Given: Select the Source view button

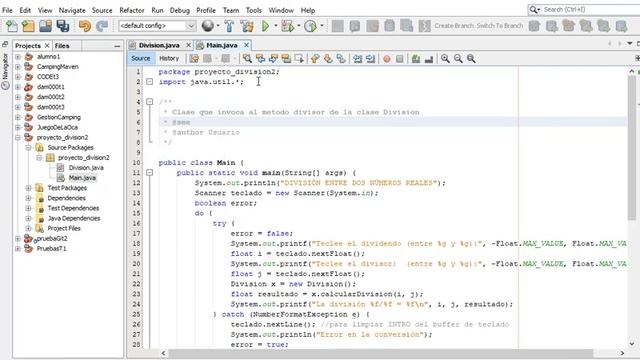Looking at the screenshot, I should 141,58.
